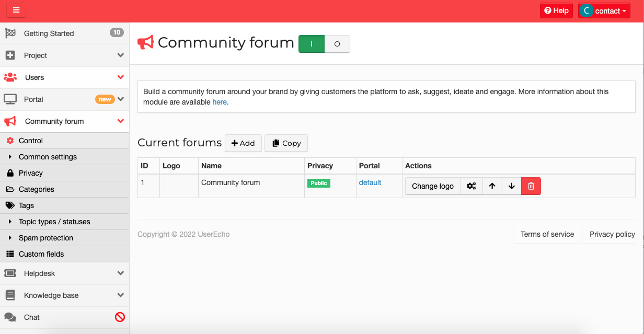Click the Chat disabled prohibition icon

click(120, 317)
